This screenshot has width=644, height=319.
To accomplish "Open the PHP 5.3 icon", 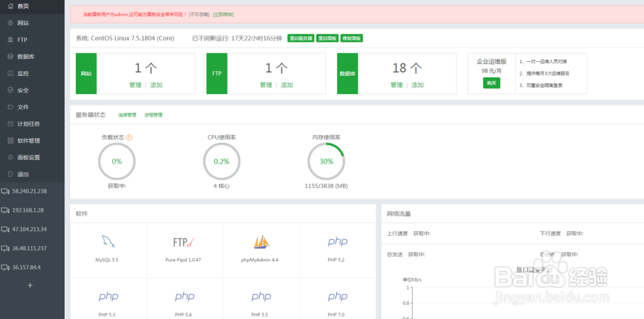I will (107, 296).
